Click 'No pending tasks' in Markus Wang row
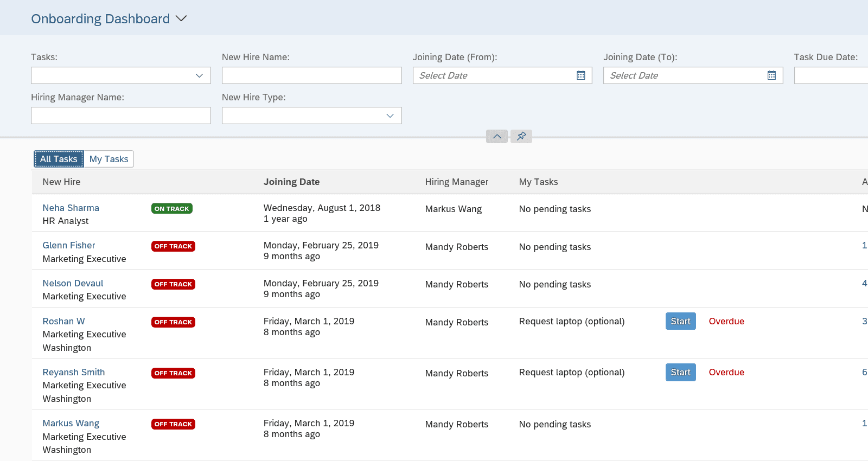The image size is (868, 461). (555, 424)
